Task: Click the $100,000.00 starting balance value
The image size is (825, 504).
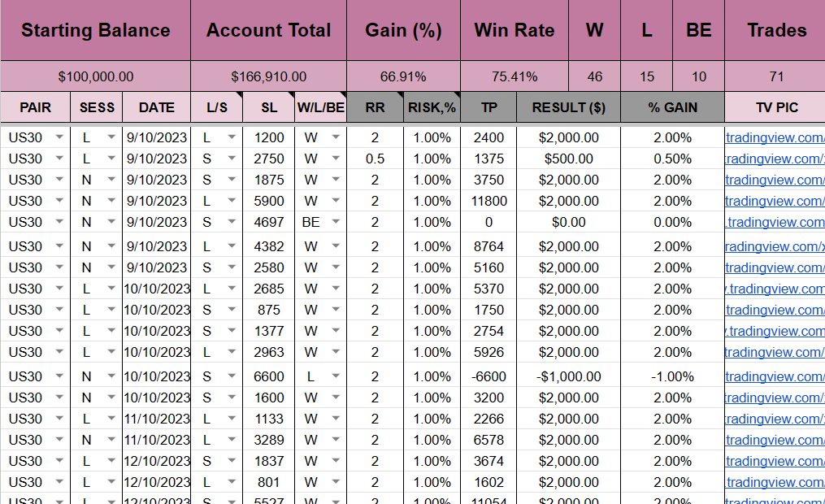Action: coord(95,76)
